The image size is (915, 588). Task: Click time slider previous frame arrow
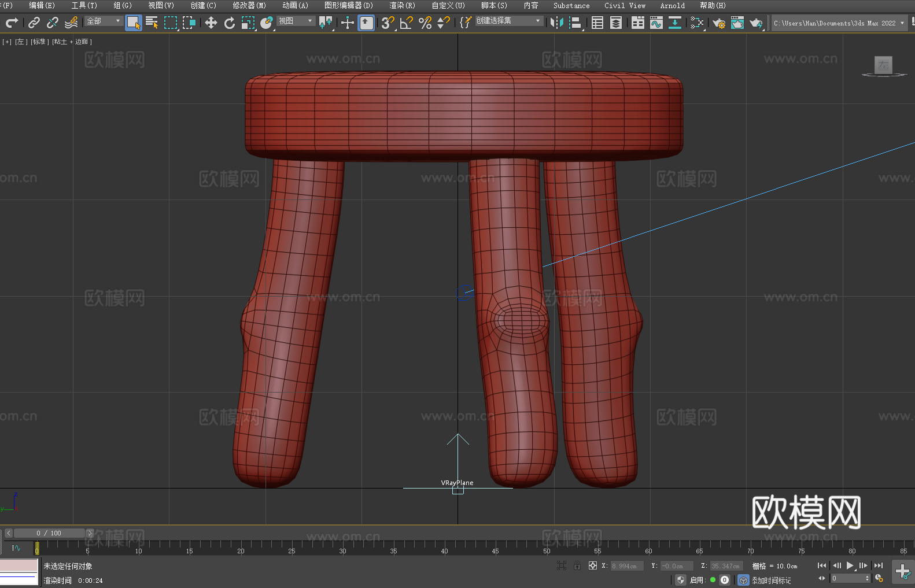8,533
